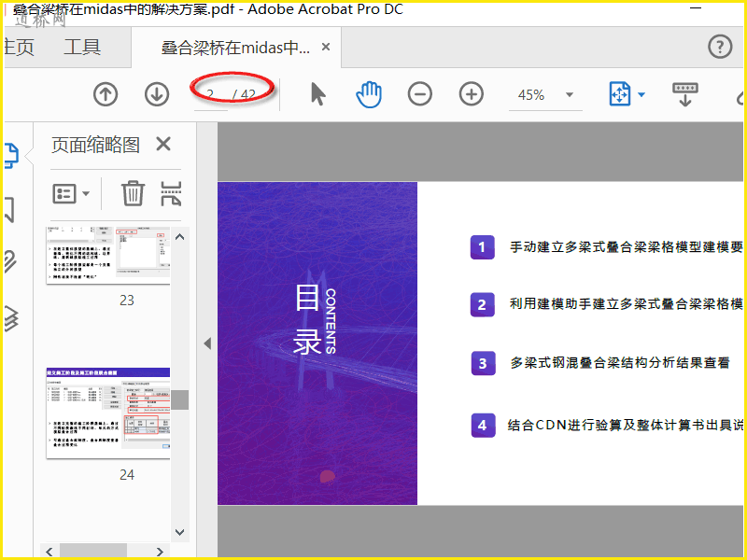The image size is (747, 560).
Task: Select the 叠合梁桥在midas中 document tab
Action: (235, 48)
